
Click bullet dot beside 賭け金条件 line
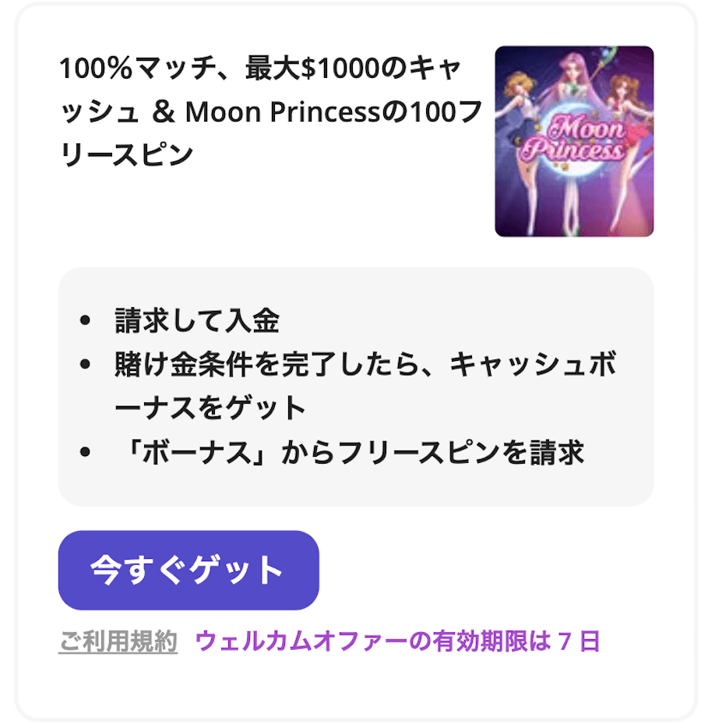[x=84, y=364]
